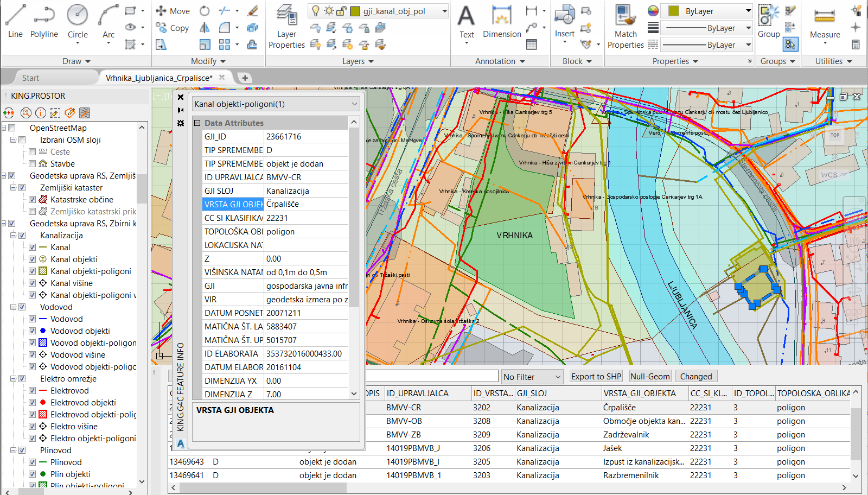
Task: Expand the Draw panel menu
Action: tap(76, 61)
